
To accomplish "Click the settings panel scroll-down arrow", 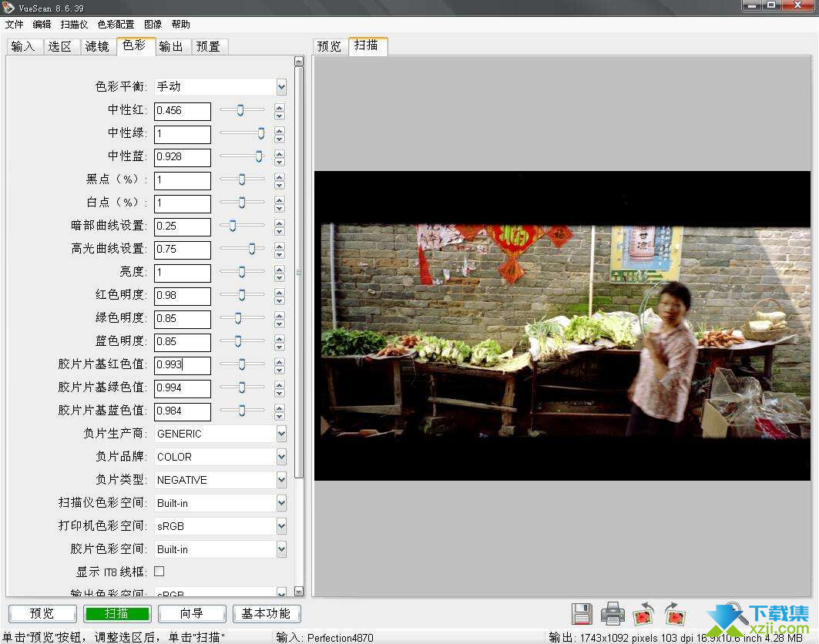I will (x=299, y=592).
